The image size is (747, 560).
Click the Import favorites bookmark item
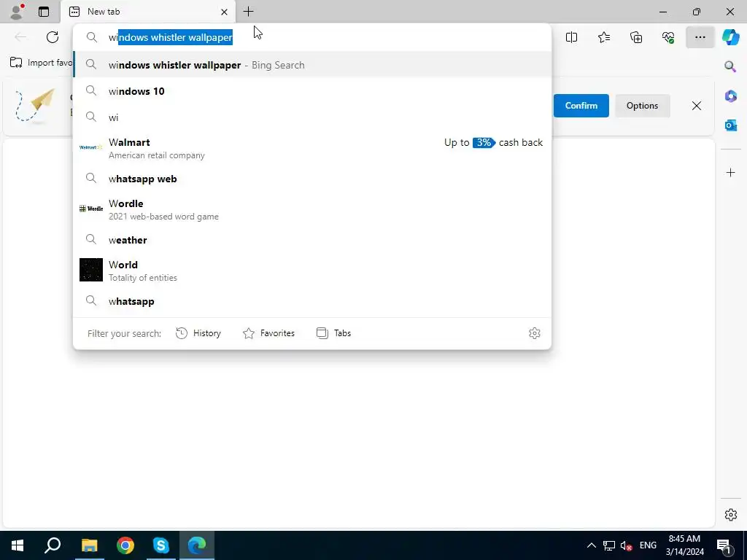(x=41, y=63)
